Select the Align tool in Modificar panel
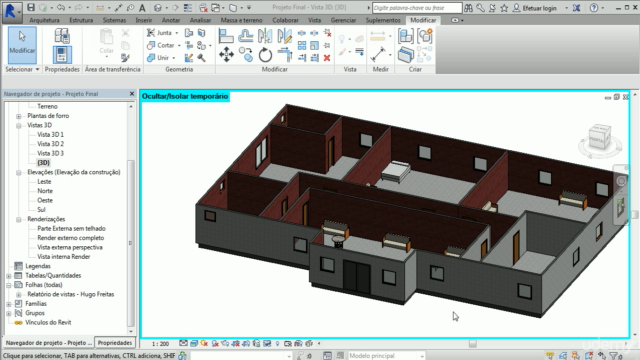640x360 pixels. [226, 36]
